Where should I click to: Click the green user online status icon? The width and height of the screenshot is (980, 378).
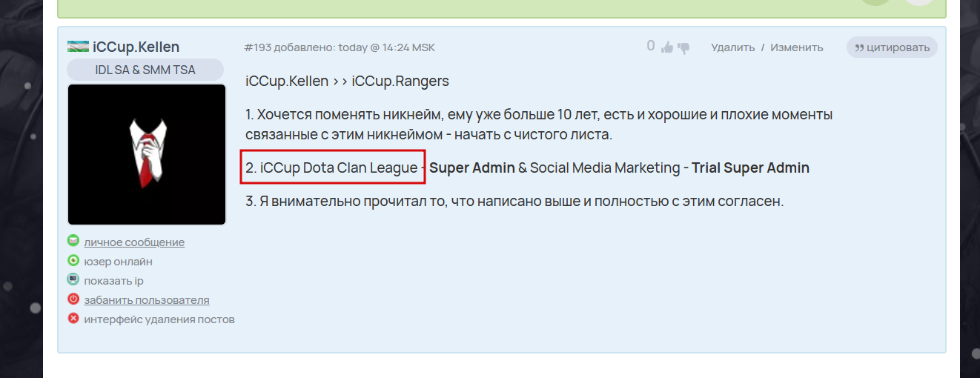73,260
